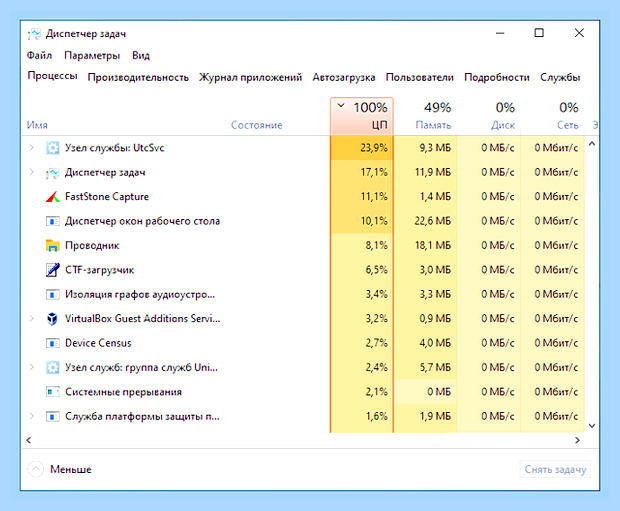The width and height of the screenshot is (620, 511).
Task: Switch to the Процессы tab
Action: tap(52, 76)
